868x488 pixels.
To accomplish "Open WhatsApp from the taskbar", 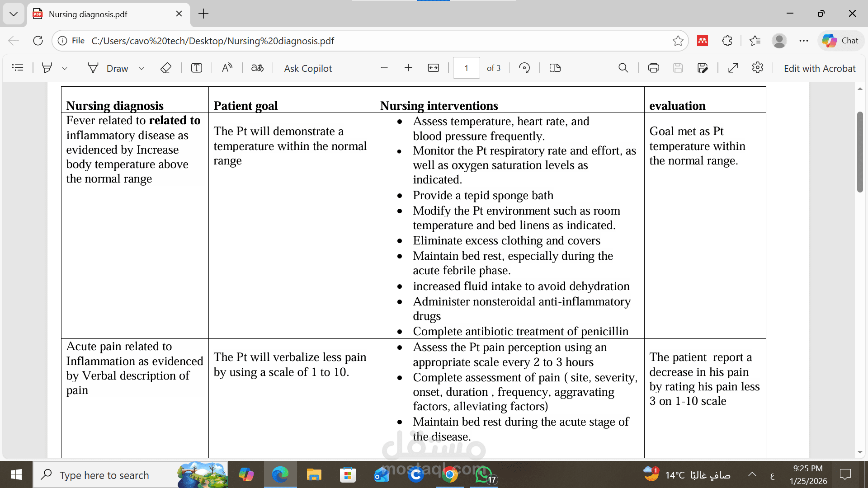I will (483, 475).
